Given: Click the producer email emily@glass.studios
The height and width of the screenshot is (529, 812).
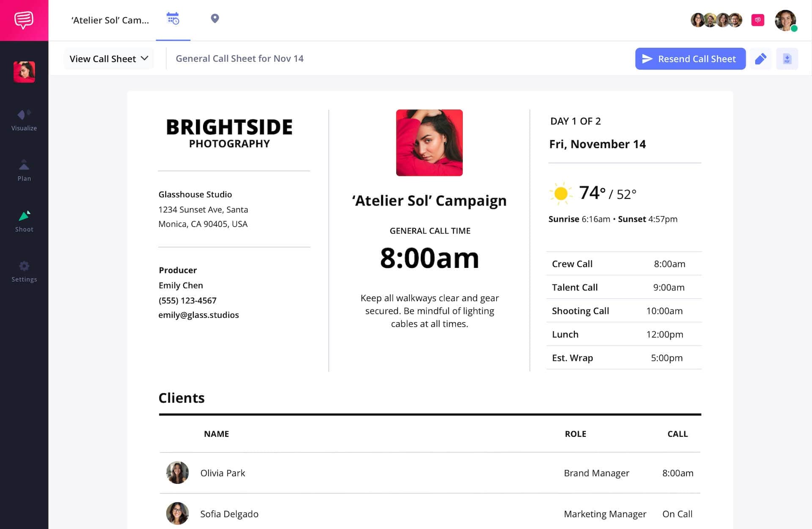Looking at the screenshot, I should click(198, 315).
